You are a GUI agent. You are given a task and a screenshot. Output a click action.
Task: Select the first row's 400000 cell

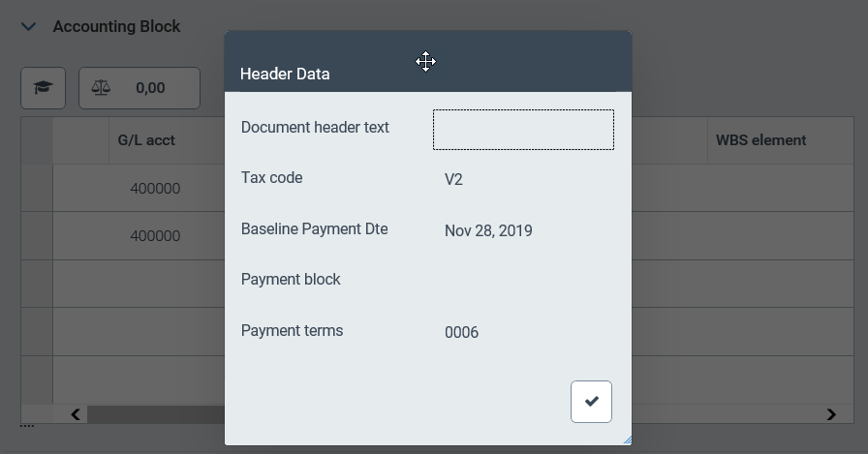(155, 189)
